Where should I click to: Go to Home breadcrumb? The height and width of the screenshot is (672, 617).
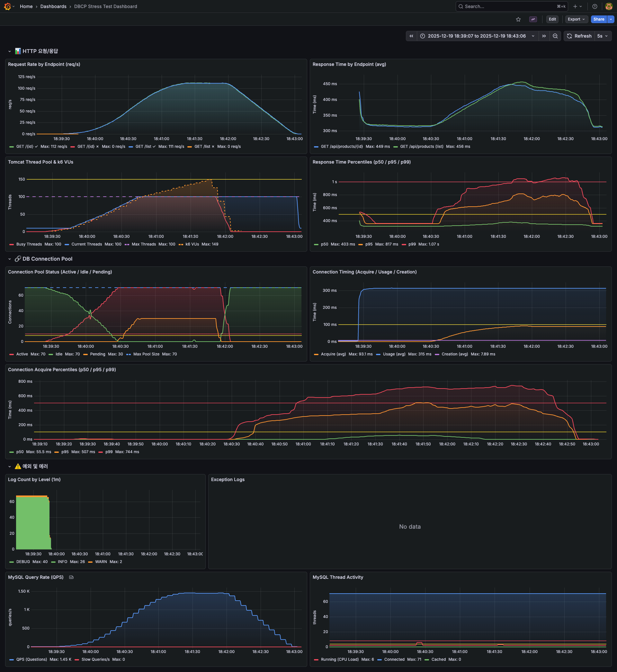[x=26, y=6]
